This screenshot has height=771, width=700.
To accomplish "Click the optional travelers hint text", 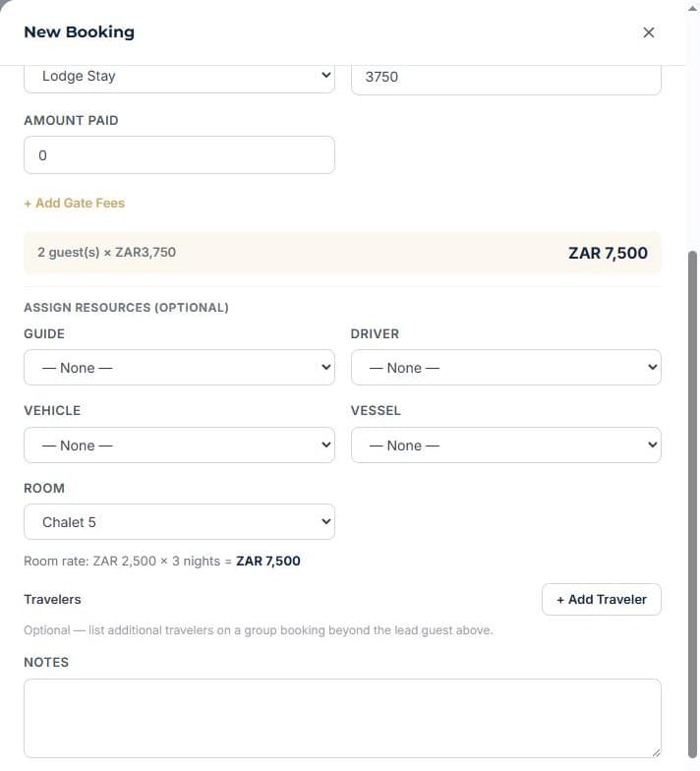I will point(258,630).
